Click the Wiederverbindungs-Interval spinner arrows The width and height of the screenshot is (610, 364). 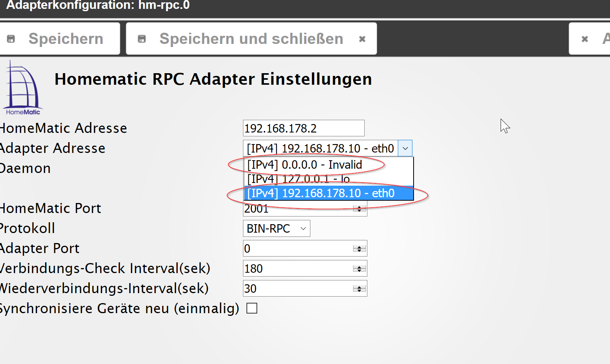359,289
